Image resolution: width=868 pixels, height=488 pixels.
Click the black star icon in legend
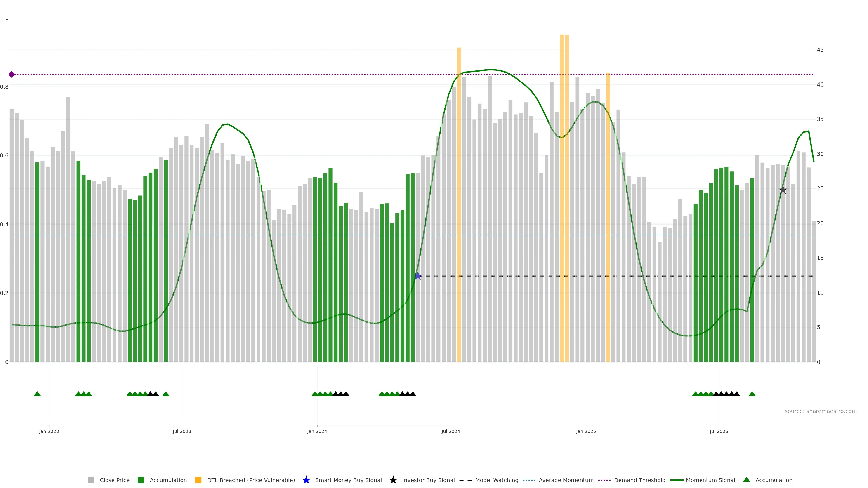pos(393,480)
